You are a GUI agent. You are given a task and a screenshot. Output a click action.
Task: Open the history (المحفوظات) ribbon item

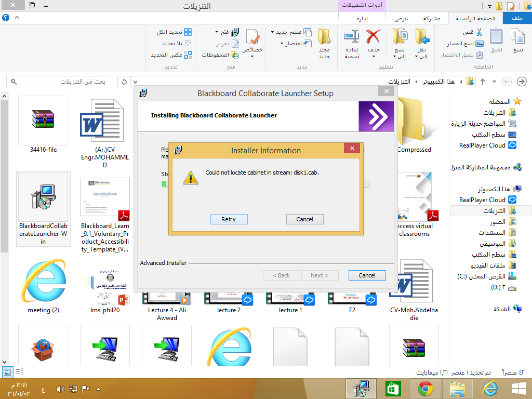click(x=220, y=55)
